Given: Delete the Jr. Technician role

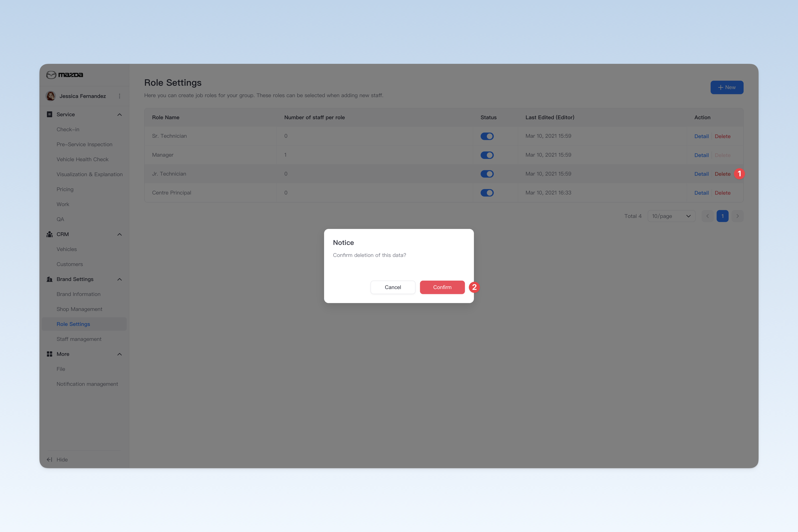Looking at the screenshot, I should pyautogui.click(x=722, y=174).
